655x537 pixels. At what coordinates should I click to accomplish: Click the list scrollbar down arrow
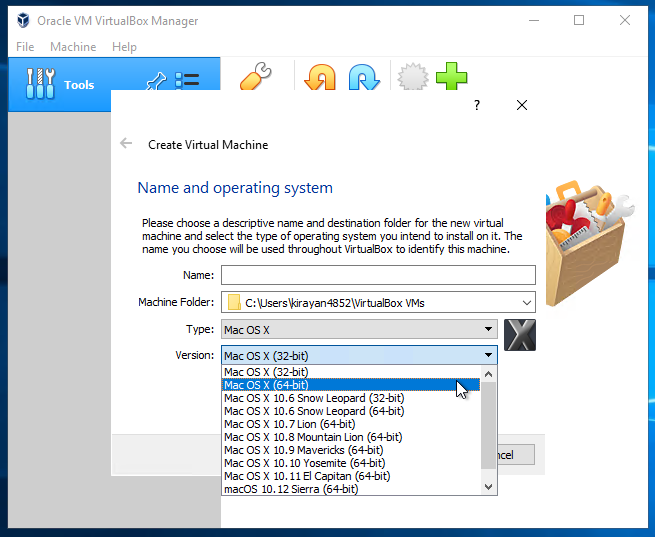(488, 486)
